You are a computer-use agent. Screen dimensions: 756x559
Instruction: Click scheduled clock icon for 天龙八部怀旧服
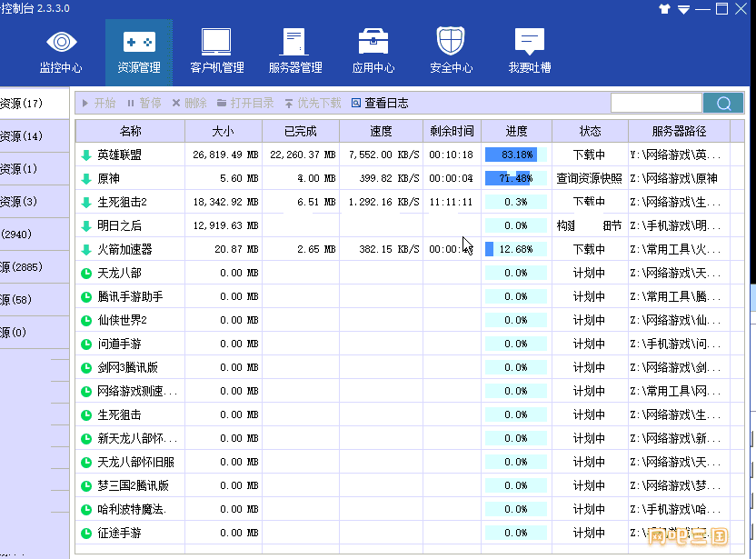[86, 463]
